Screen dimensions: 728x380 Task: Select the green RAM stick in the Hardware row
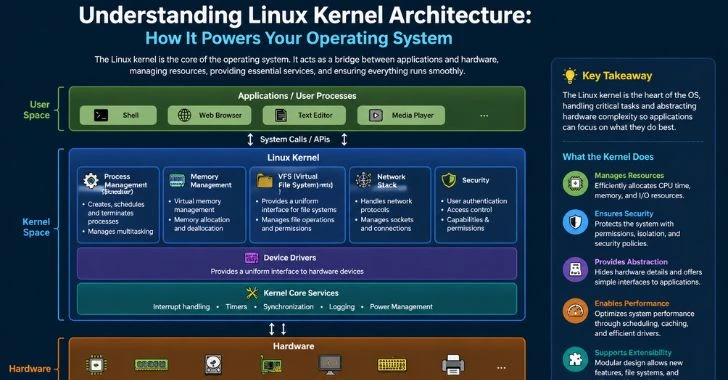tap(151, 365)
